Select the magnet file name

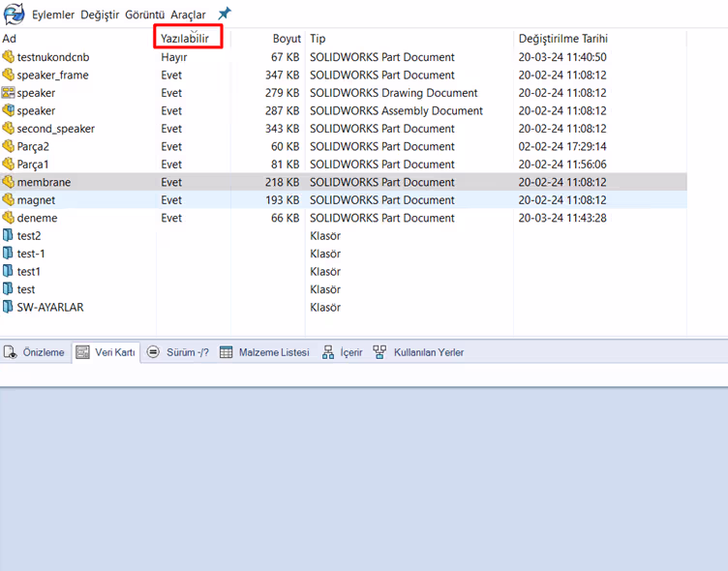tap(36, 200)
